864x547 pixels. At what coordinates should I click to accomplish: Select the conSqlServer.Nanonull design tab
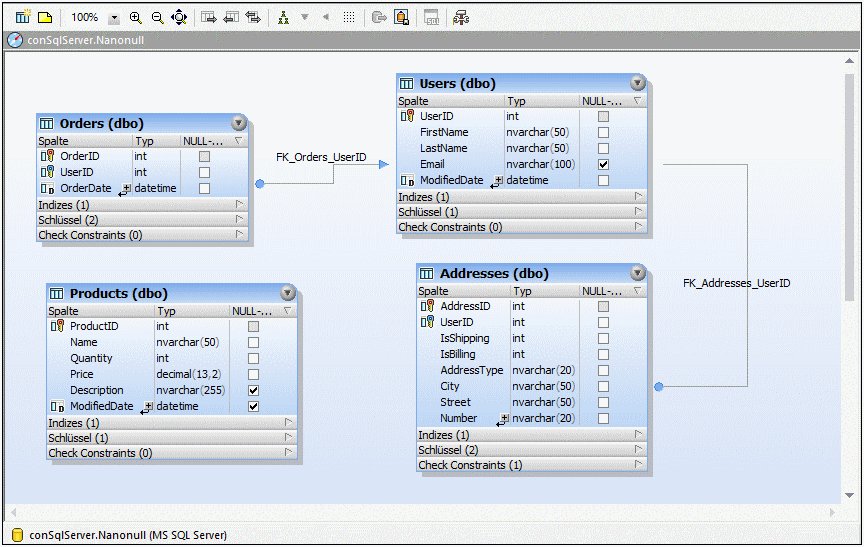point(85,40)
